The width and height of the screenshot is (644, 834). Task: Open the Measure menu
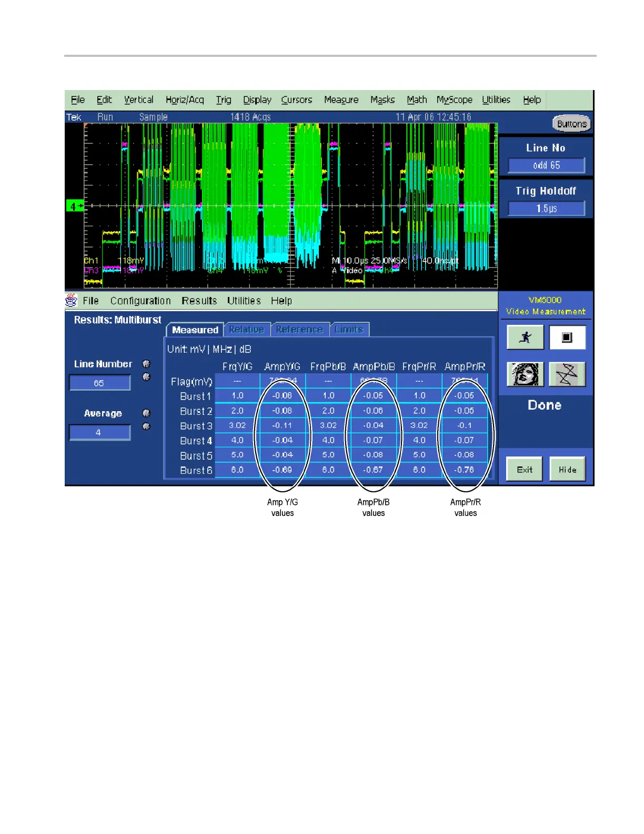pos(341,100)
